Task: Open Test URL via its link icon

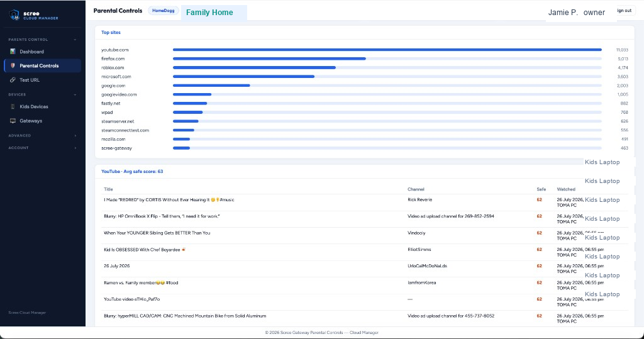Action: (x=13, y=80)
